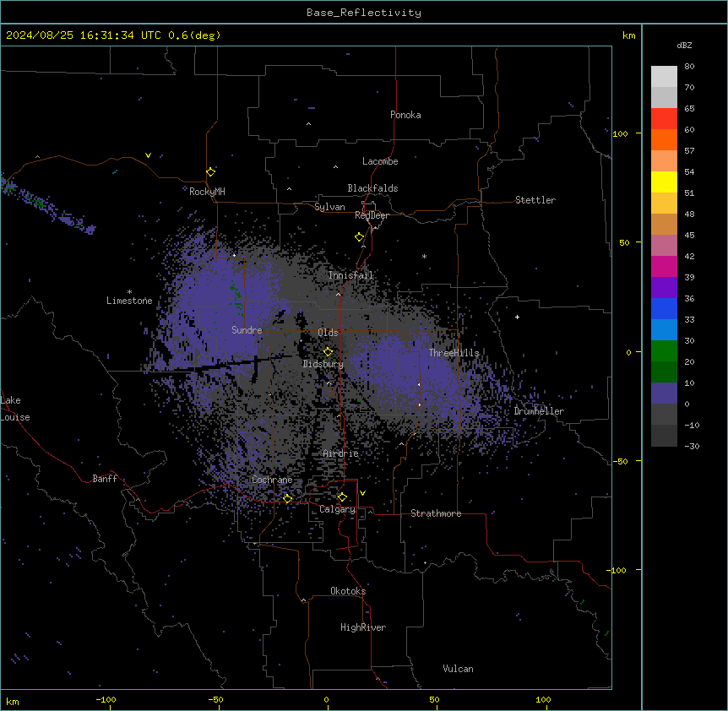Select the Stettler label
The image size is (728, 711).
click(x=535, y=200)
